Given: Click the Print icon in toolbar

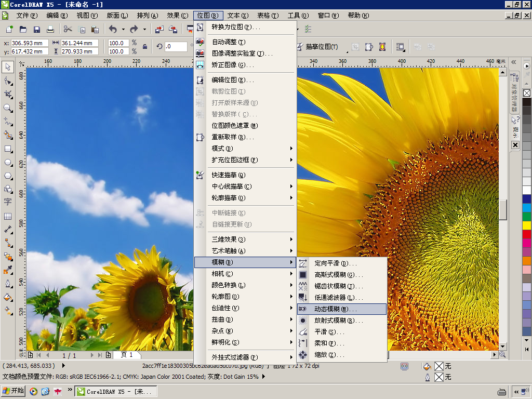Looking at the screenshot, I should click(50, 30).
